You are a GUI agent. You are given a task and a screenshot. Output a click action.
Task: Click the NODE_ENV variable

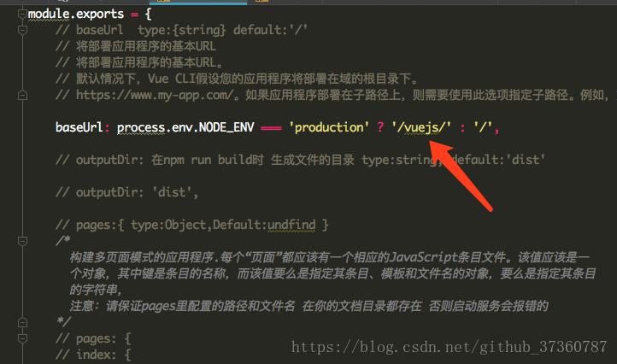(x=226, y=127)
